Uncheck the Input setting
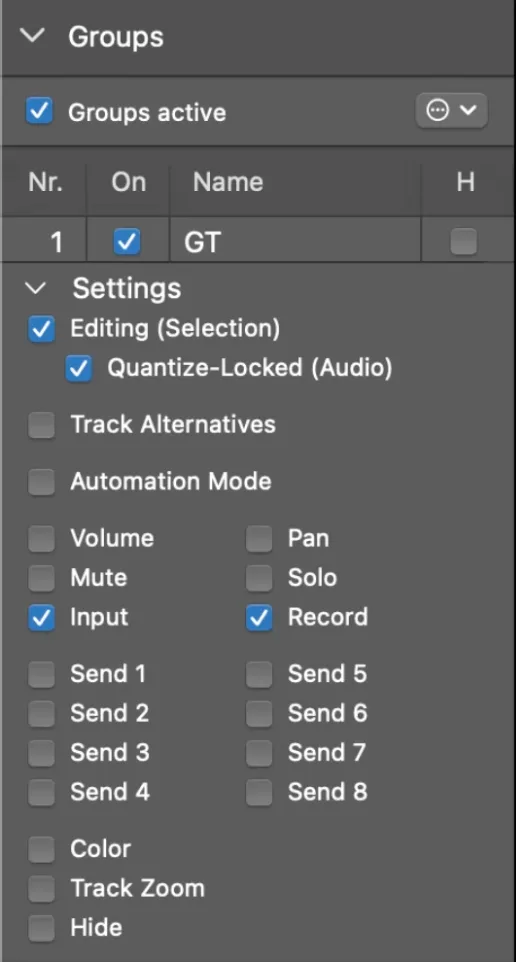The height and width of the screenshot is (962, 516). pos(41,618)
